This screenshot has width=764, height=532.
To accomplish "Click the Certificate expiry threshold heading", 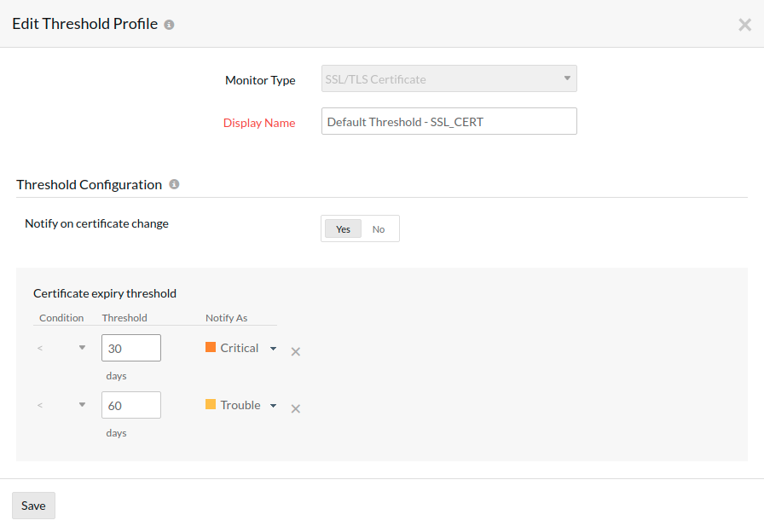I will coord(105,293).
